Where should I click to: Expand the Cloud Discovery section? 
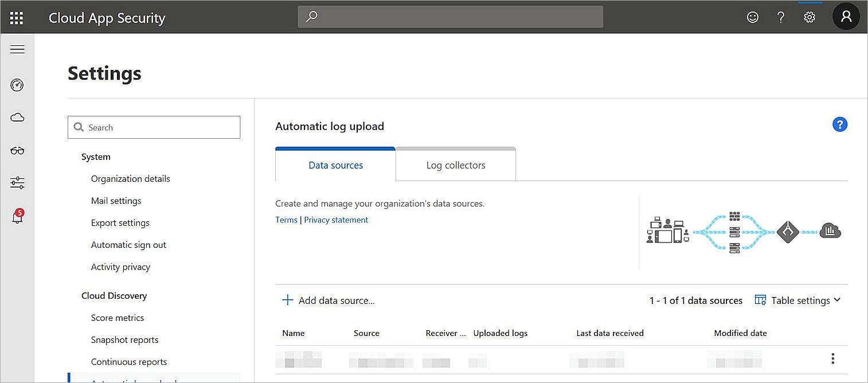pyautogui.click(x=114, y=295)
